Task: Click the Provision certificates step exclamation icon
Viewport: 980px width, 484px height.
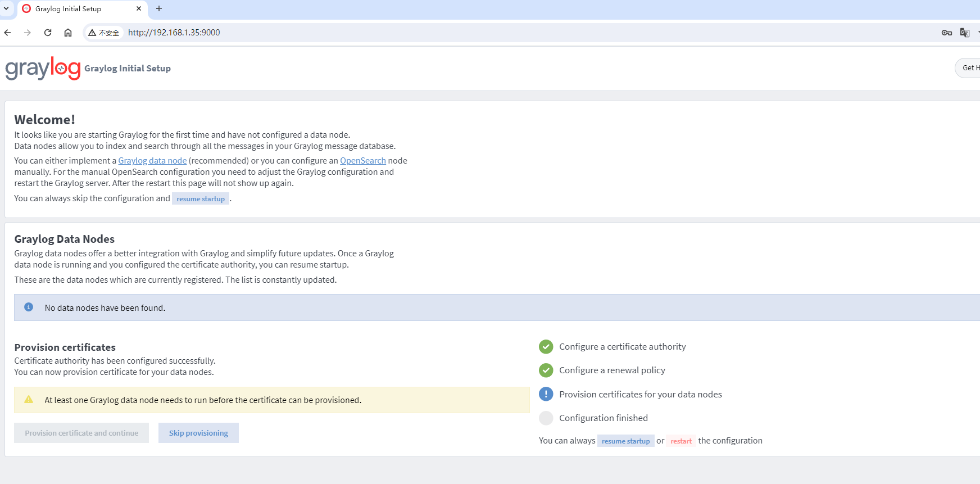Action: [546, 394]
